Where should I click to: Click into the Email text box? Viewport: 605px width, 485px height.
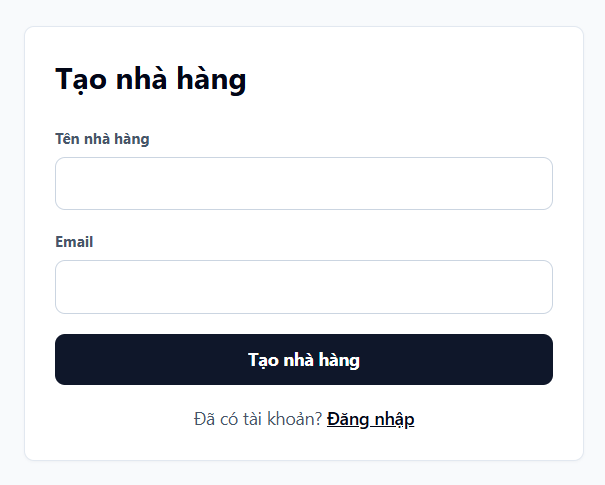click(x=304, y=287)
